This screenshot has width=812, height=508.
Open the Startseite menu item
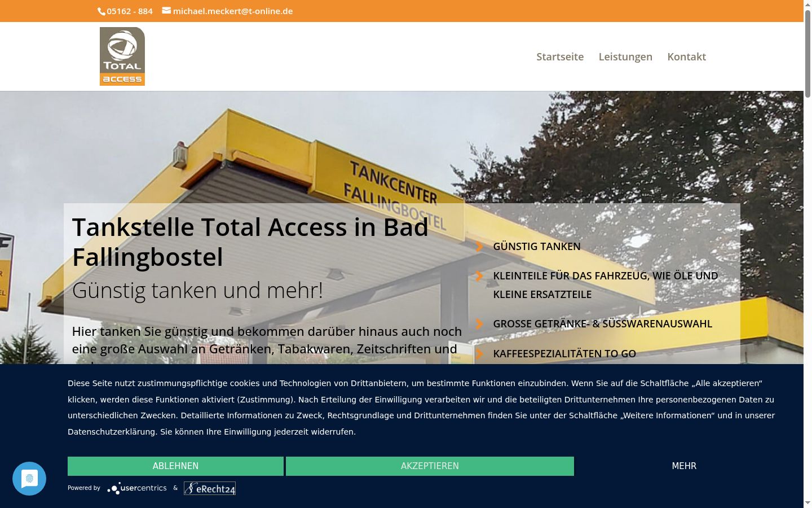[560, 56]
